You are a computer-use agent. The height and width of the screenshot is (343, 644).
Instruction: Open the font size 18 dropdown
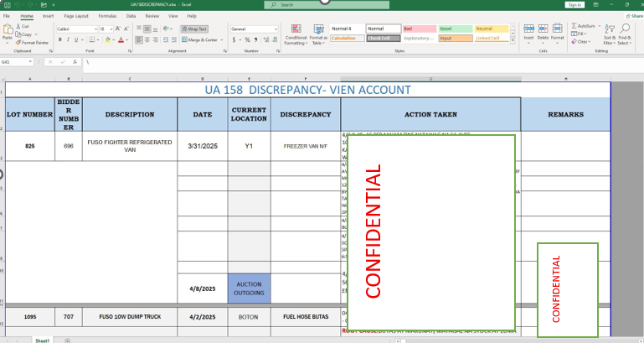pos(111,29)
